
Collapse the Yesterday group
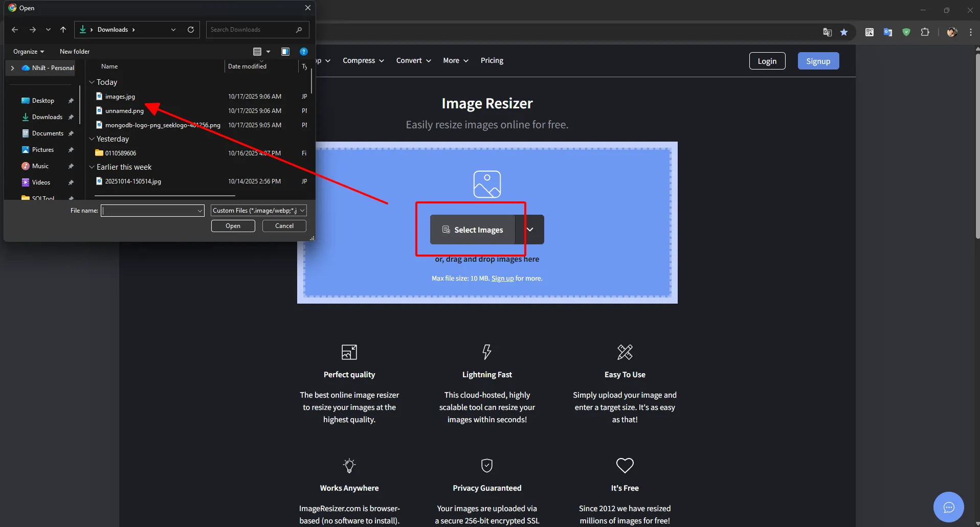click(92, 139)
